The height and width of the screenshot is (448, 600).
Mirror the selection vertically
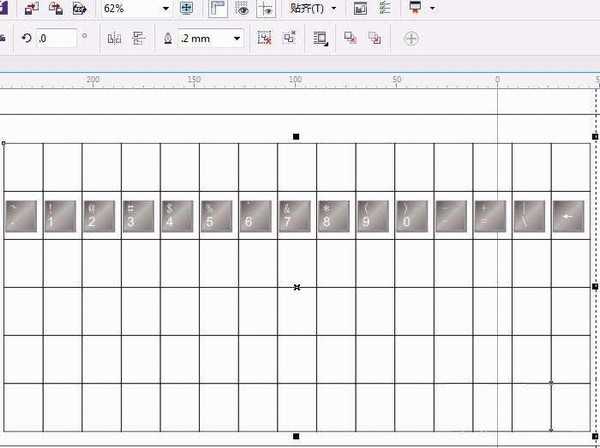138,38
